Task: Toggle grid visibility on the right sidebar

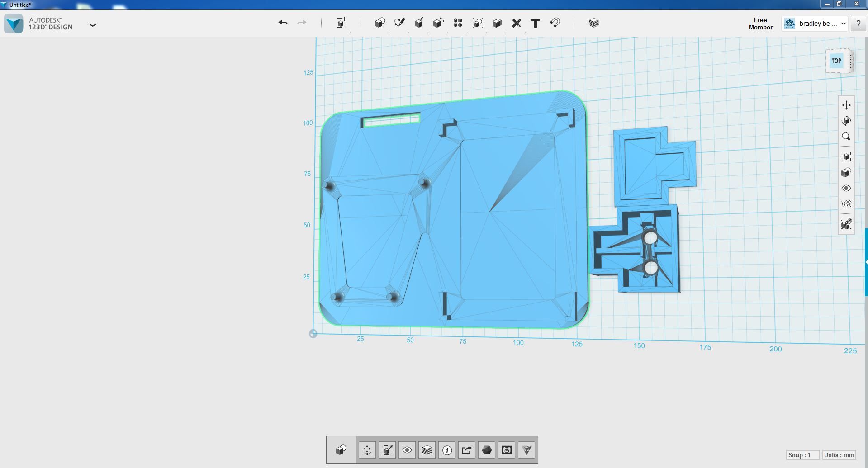Action: 846,204
